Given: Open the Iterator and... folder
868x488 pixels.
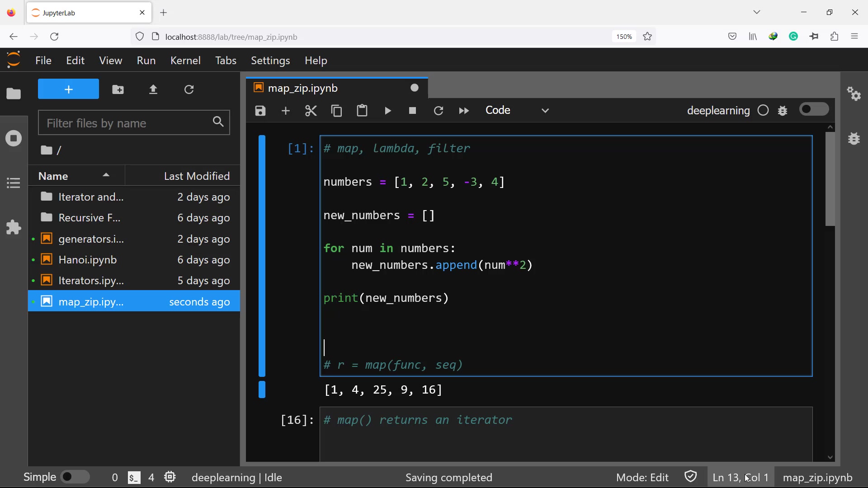Looking at the screenshot, I should tap(134, 197).
